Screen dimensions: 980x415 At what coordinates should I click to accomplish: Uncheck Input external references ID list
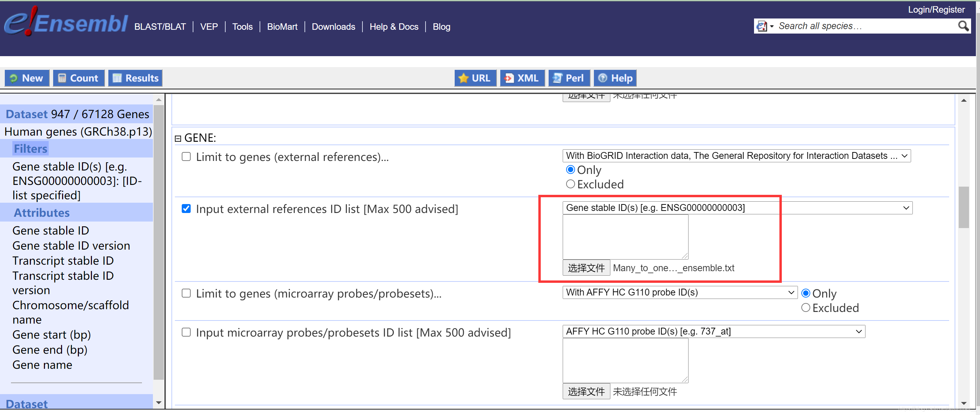(x=186, y=209)
